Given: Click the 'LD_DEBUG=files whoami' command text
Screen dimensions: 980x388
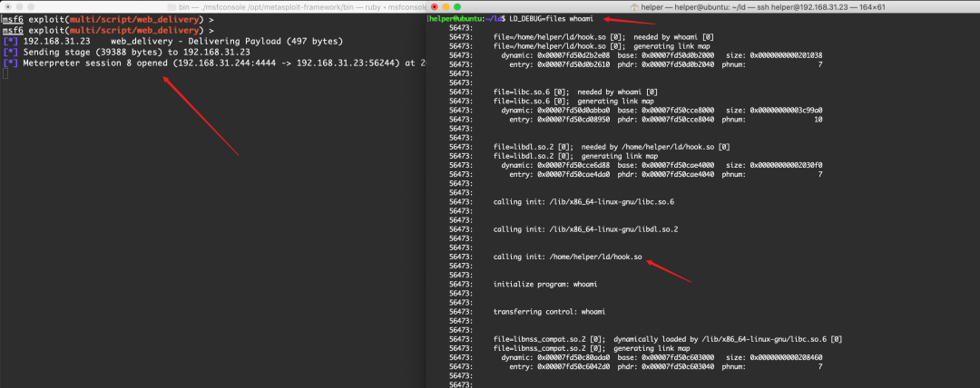Looking at the screenshot, I should [552, 19].
